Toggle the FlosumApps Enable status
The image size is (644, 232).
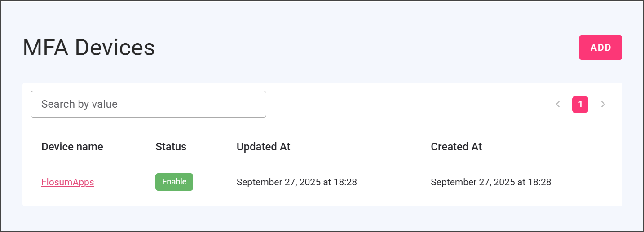click(174, 182)
